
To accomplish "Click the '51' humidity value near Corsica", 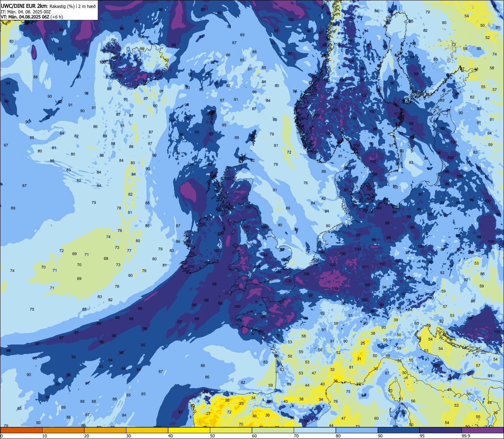I will pos(401,399).
